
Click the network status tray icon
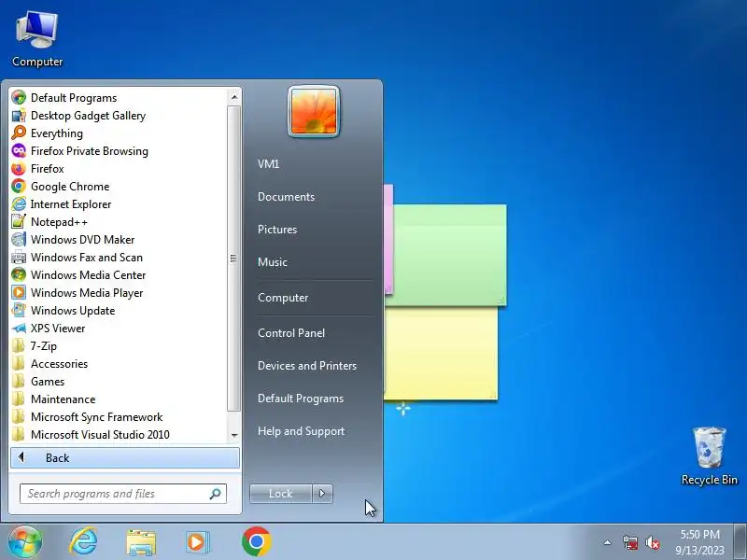coord(629,542)
